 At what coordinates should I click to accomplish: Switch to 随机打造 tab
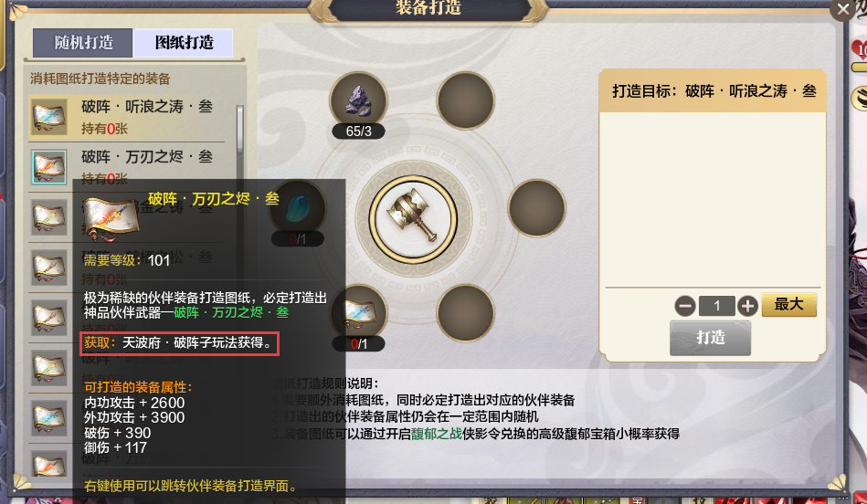coord(83,43)
